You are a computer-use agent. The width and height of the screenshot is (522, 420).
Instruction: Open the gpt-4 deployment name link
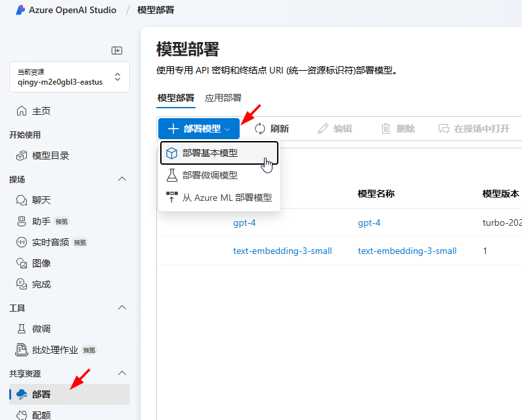click(244, 222)
